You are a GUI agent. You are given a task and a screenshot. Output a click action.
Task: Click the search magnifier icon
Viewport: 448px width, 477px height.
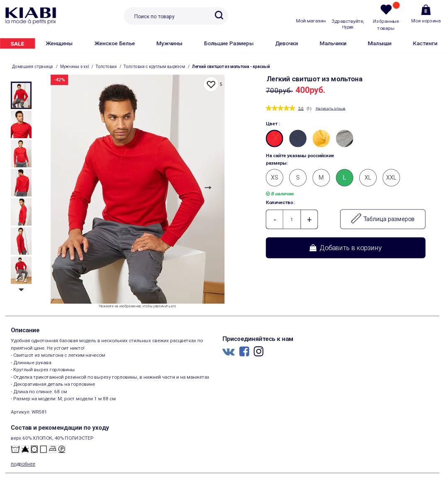219,15
